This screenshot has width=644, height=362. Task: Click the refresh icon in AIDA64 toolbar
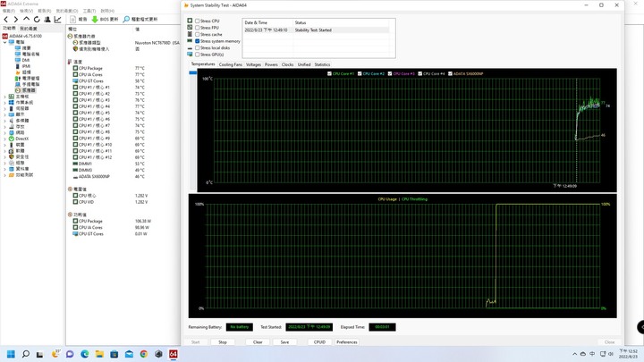(x=37, y=20)
